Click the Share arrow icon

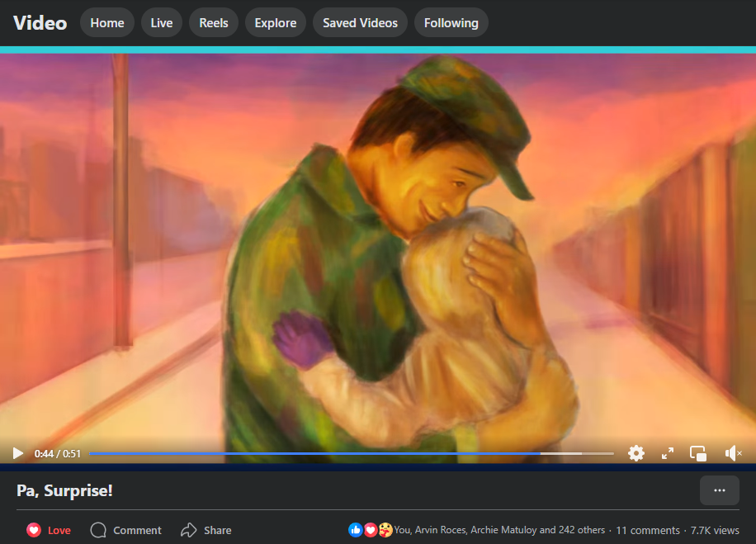click(x=188, y=530)
